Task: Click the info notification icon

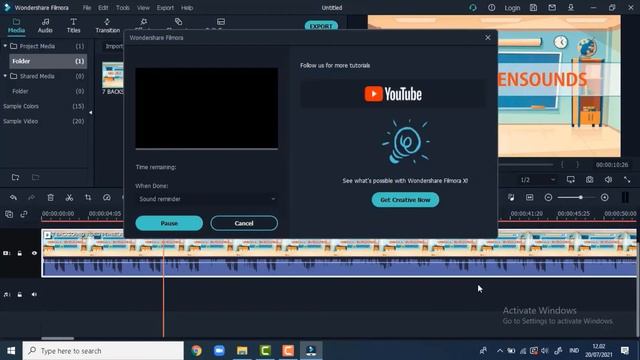Action: coord(492,7)
